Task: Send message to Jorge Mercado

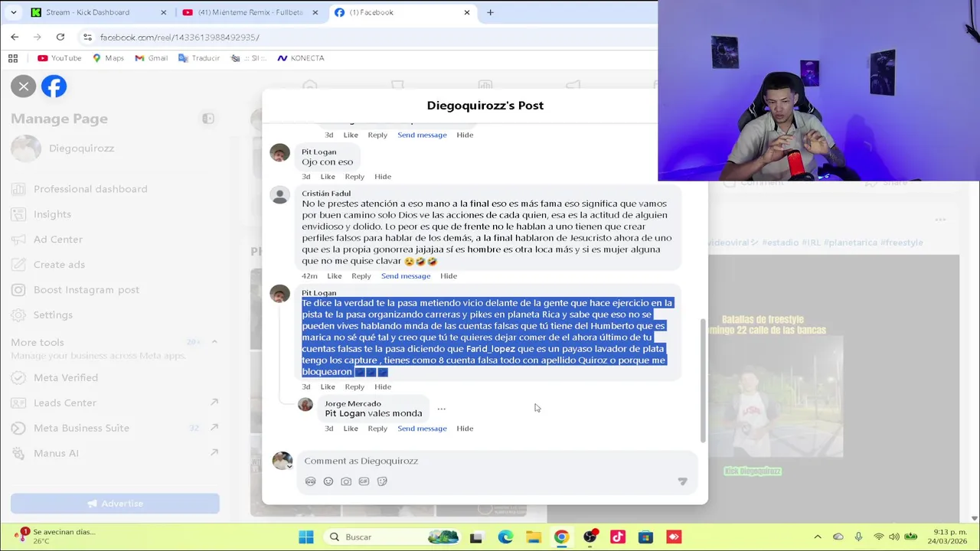Action: pos(422,429)
